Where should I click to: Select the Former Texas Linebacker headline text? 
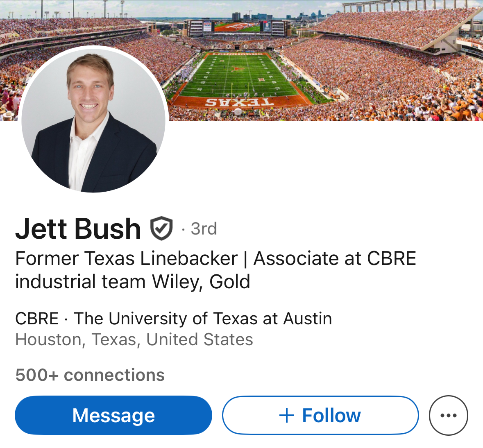click(126, 259)
